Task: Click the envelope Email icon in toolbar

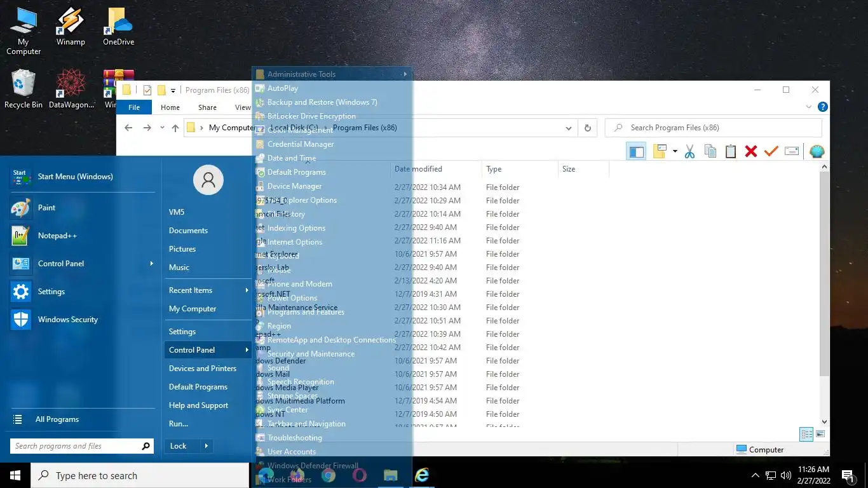Action: pyautogui.click(x=792, y=151)
